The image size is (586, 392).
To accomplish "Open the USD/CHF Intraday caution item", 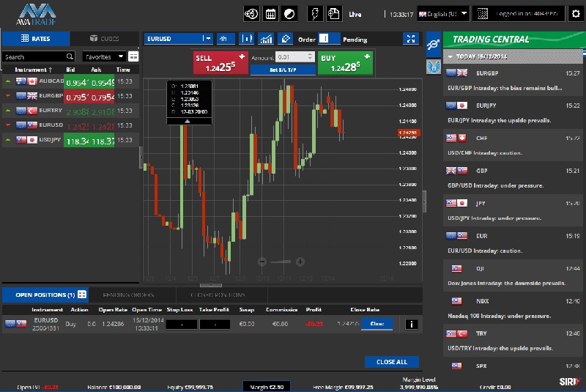I will pyautogui.click(x=513, y=145).
